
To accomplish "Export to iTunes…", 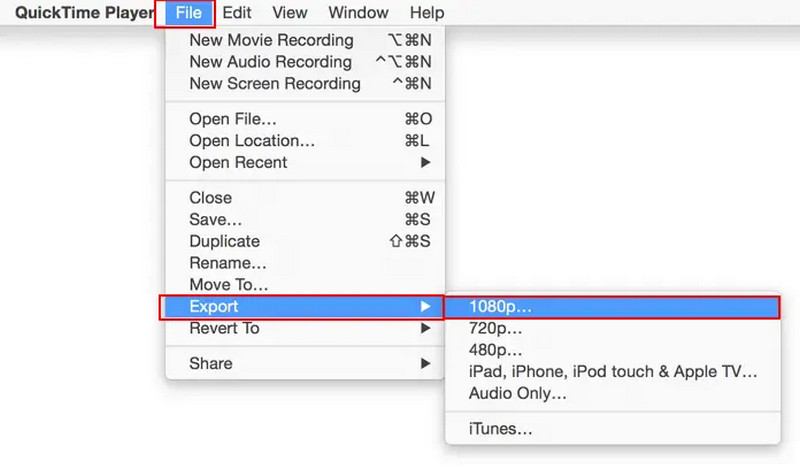I will coord(500,429).
